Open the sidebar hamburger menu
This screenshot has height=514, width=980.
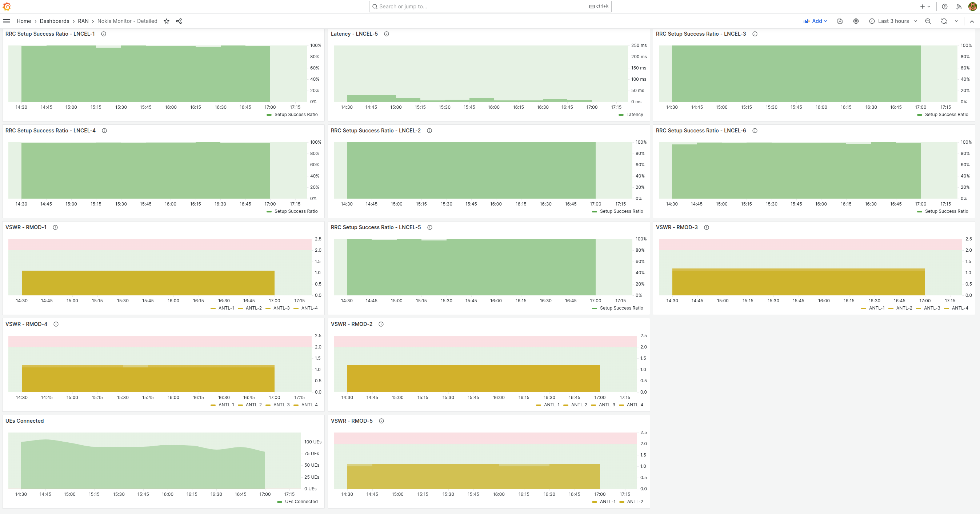click(x=7, y=21)
